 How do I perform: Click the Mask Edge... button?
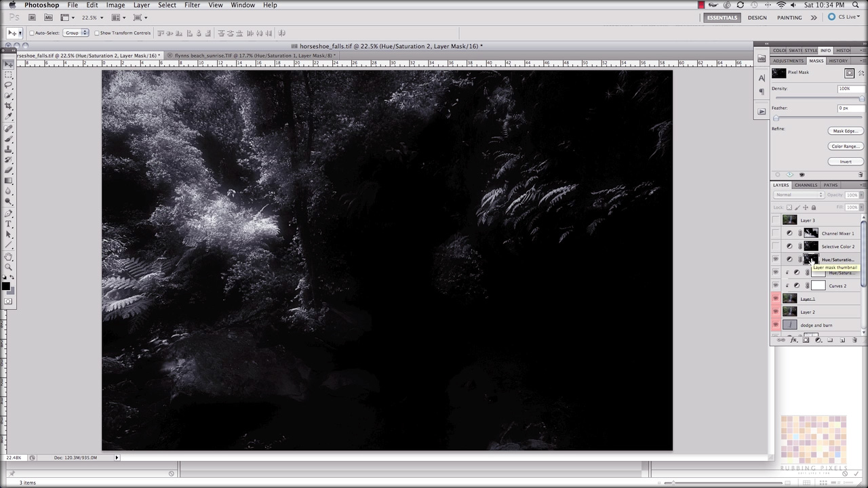(845, 131)
